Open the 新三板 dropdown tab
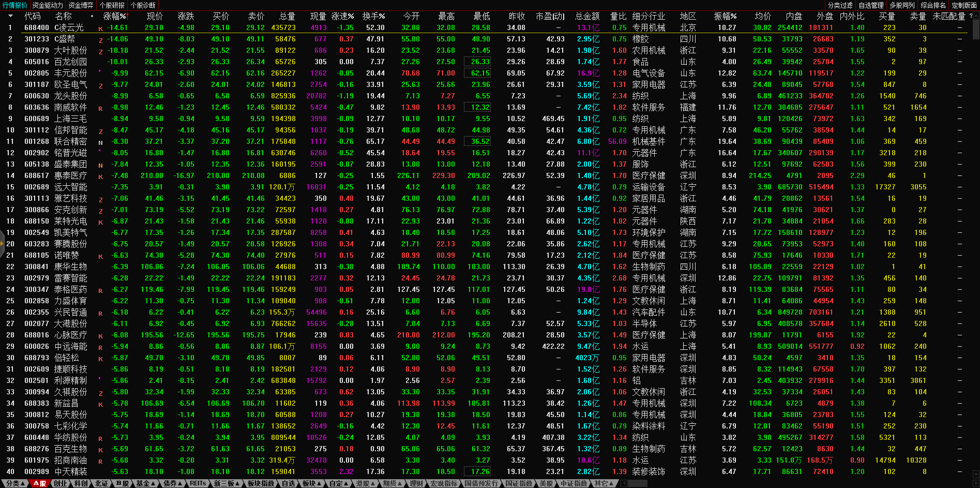980x488 pixels. pos(227,483)
